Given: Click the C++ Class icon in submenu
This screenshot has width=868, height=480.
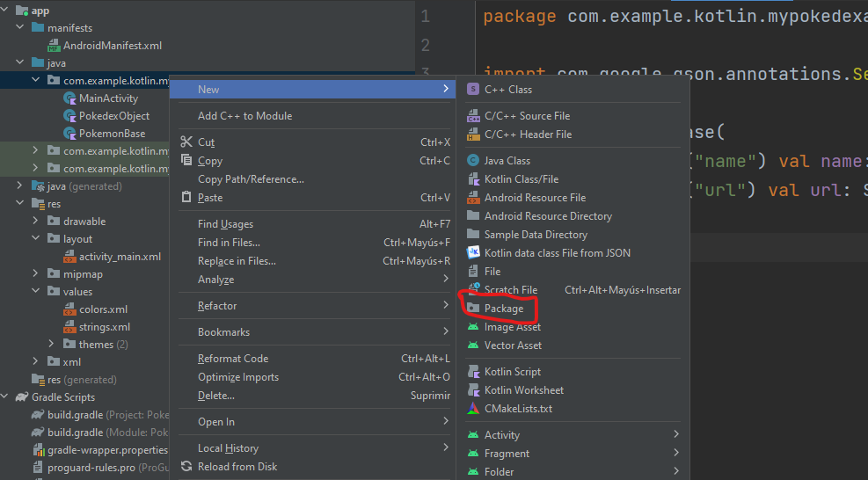Looking at the screenshot, I should (473, 90).
